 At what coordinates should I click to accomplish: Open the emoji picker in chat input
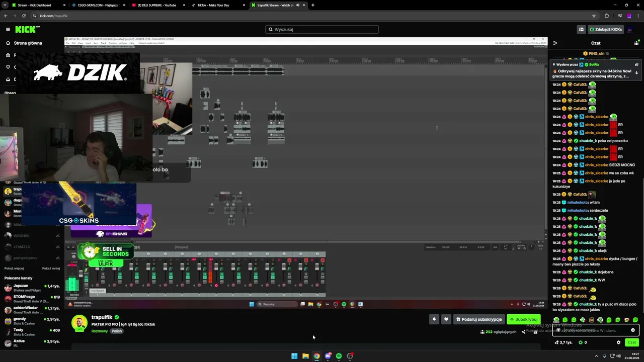pyautogui.click(x=633, y=330)
